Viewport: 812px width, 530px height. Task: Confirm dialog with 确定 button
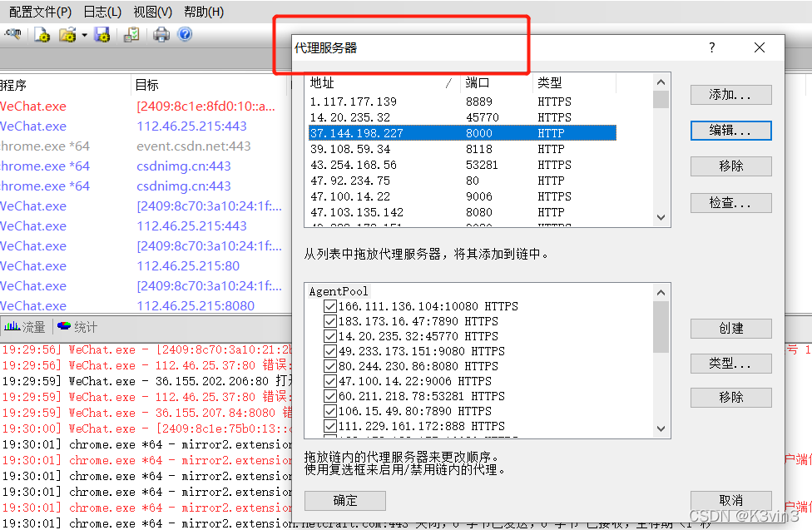[x=345, y=501]
